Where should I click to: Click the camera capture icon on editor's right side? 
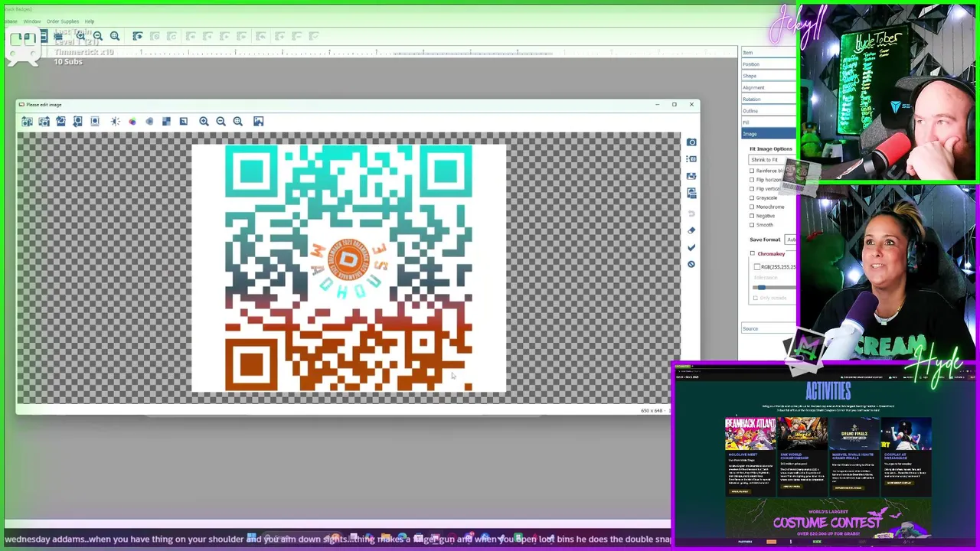pyautogui.click(x=691, y=142)
